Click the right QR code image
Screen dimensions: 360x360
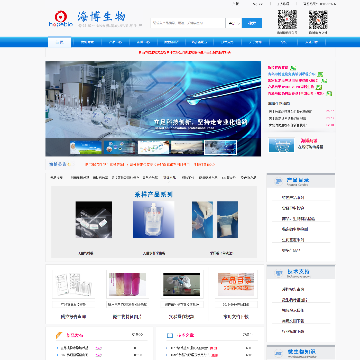[318, 20]
